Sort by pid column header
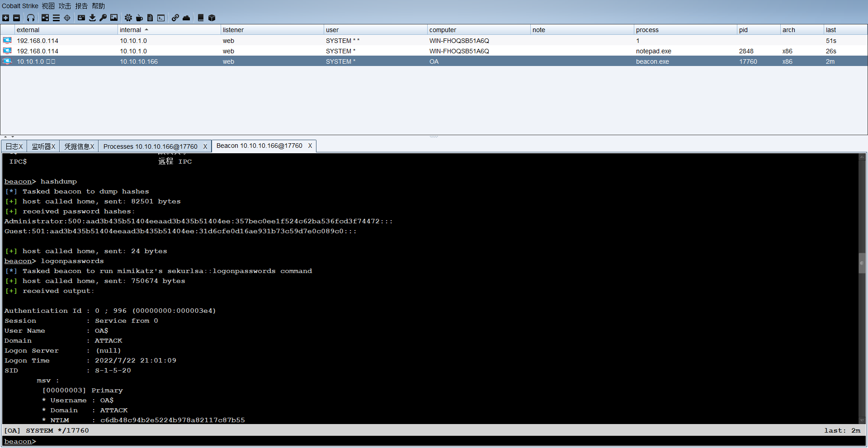The height and width of the screenshot is (448, 868). [x=759, y=30]
